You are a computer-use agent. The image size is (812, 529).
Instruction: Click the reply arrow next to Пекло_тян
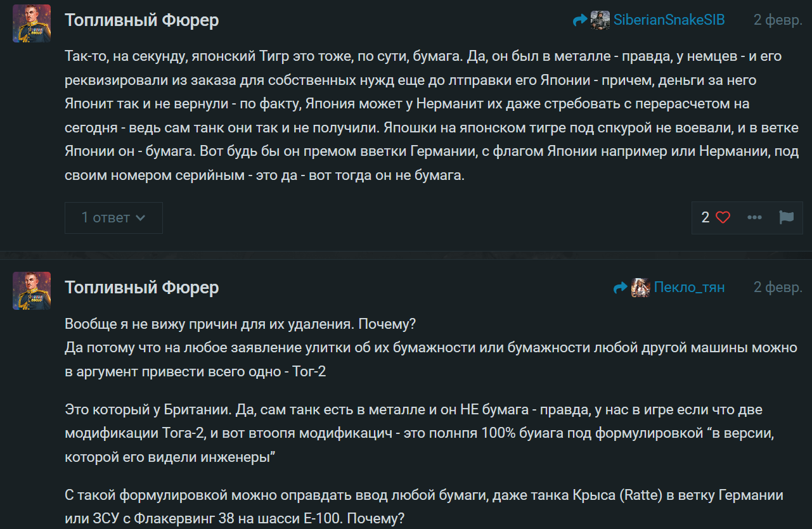click(621, 288)
